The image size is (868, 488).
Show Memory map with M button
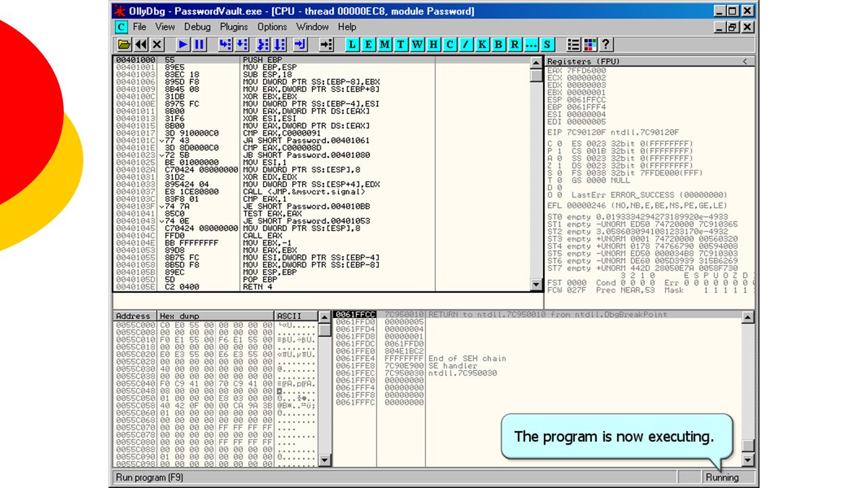tap(385, 45)
